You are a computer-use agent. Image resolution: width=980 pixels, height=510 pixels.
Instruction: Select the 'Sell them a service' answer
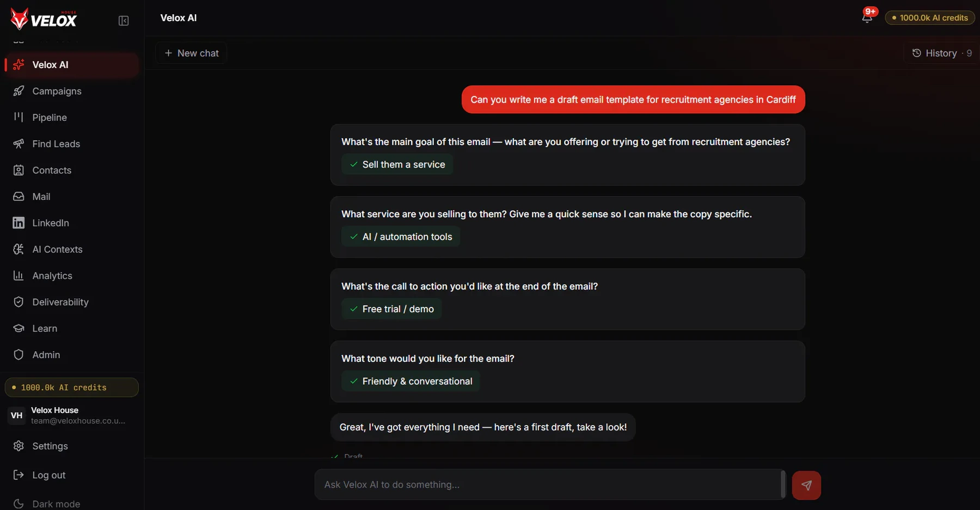[397, 164]
